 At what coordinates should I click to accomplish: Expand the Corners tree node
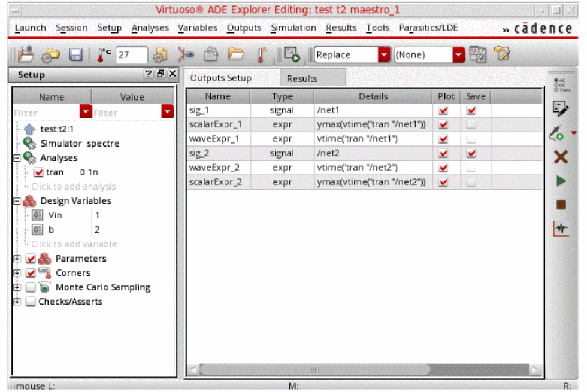click(x=17, y=273)
